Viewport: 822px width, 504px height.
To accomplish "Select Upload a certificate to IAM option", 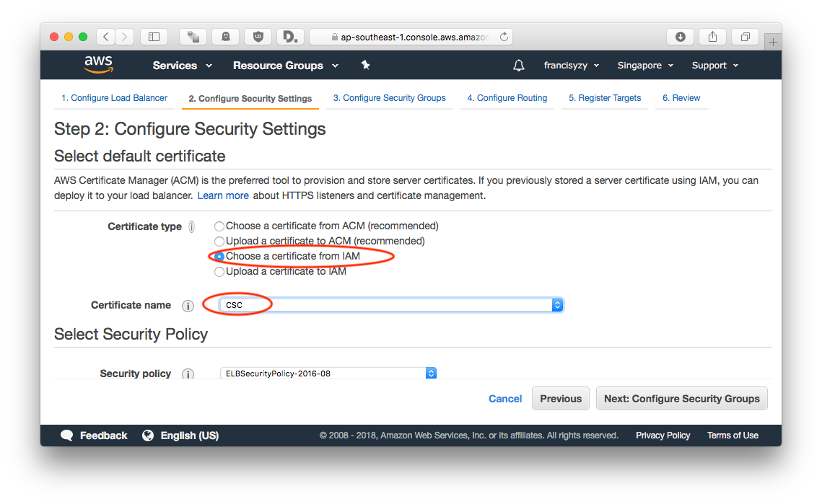I will 219,272.
